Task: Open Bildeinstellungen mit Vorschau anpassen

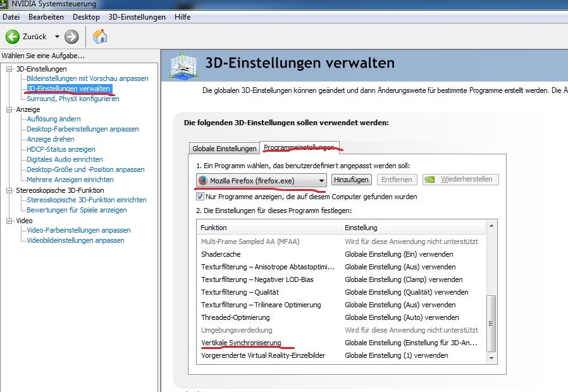Action: 87,78
